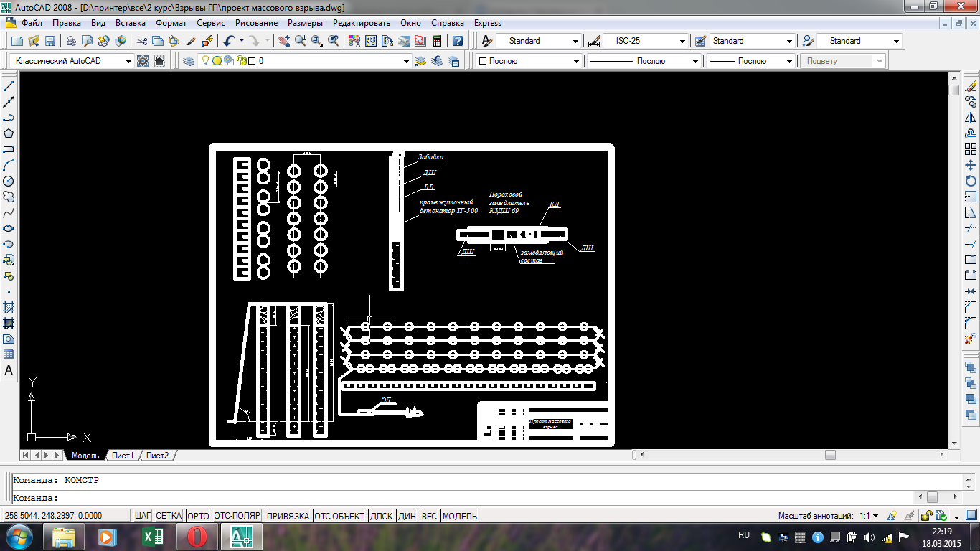The width and height of the screenshot is (980, 551).
Task: Toggle ПРИВЯЗКА object snap
Action: [287, 516]
